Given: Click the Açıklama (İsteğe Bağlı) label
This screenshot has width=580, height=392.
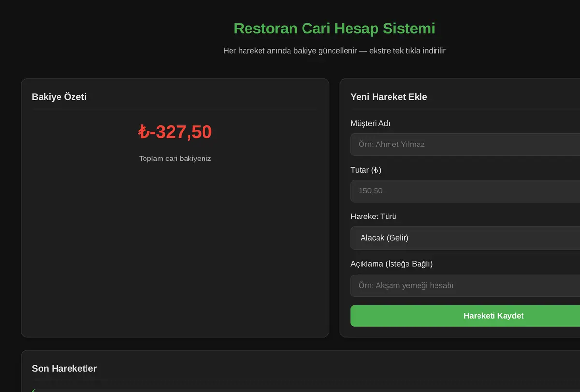Looking at the screenshot, I should pos(391,264).
